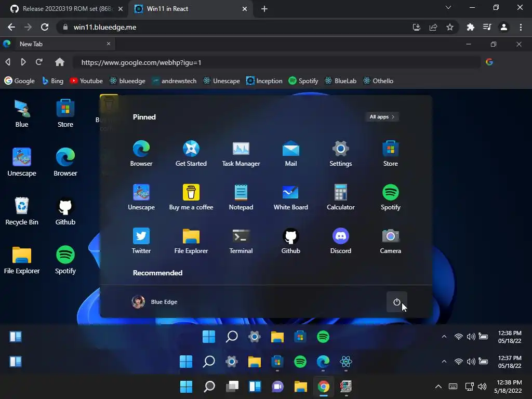Launch Browser from the Start menu Pinned section
532x399 pixels.
pyautogui.click(x=141, y=153)
